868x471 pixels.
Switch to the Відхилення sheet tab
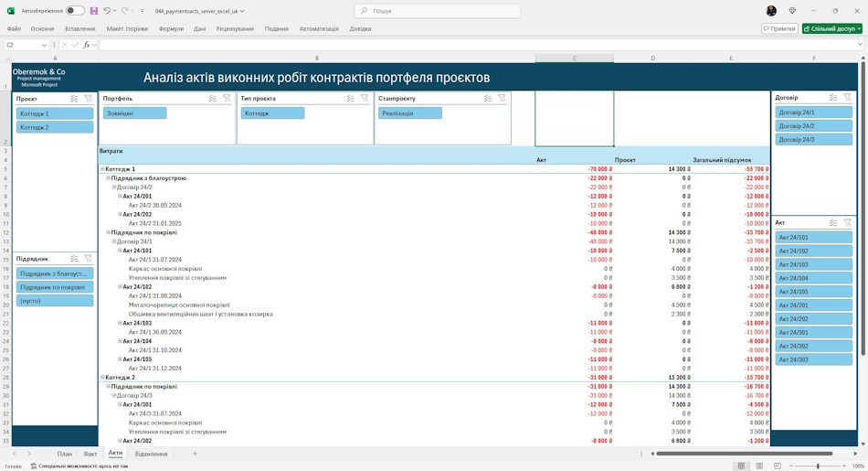(x=151, y=454)
